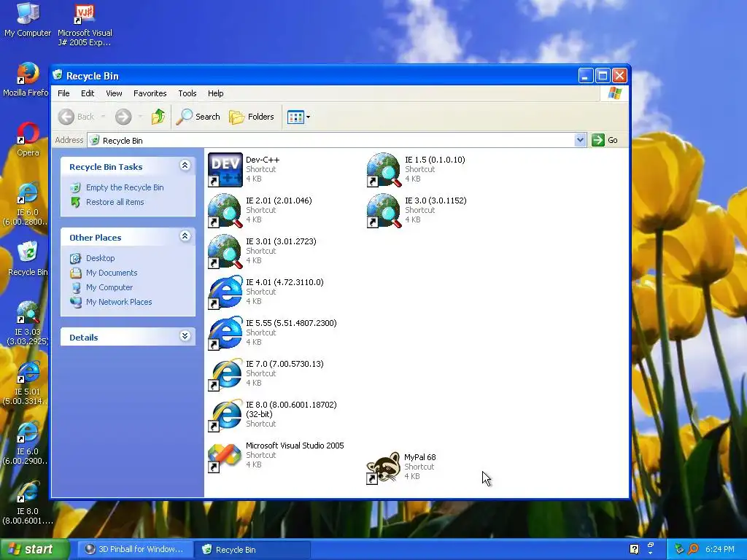Click the Recycle Bin title bar icon
747x560 pixels.
pyautogui.click(x=58, y=75)
